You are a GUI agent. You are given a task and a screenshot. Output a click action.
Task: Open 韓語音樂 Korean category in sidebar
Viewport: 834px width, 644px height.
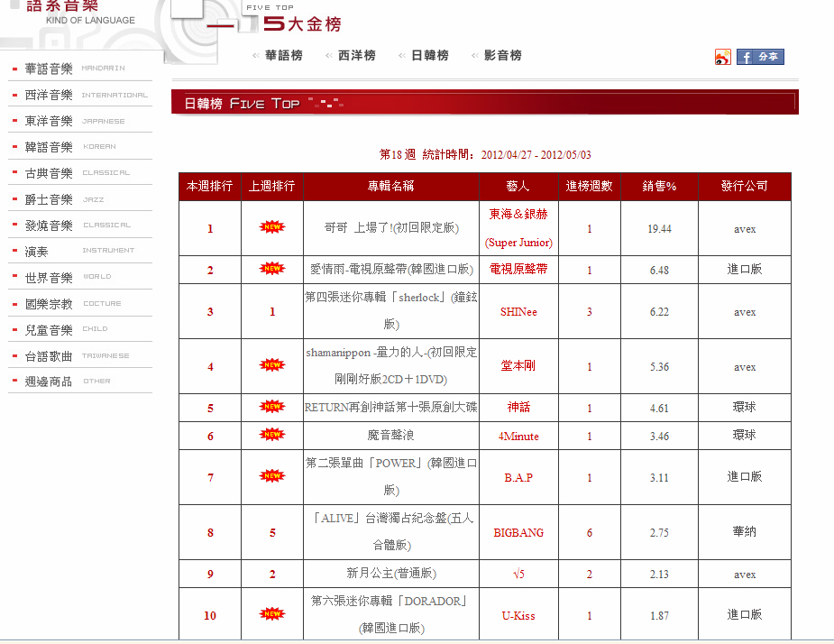point(50,147)
